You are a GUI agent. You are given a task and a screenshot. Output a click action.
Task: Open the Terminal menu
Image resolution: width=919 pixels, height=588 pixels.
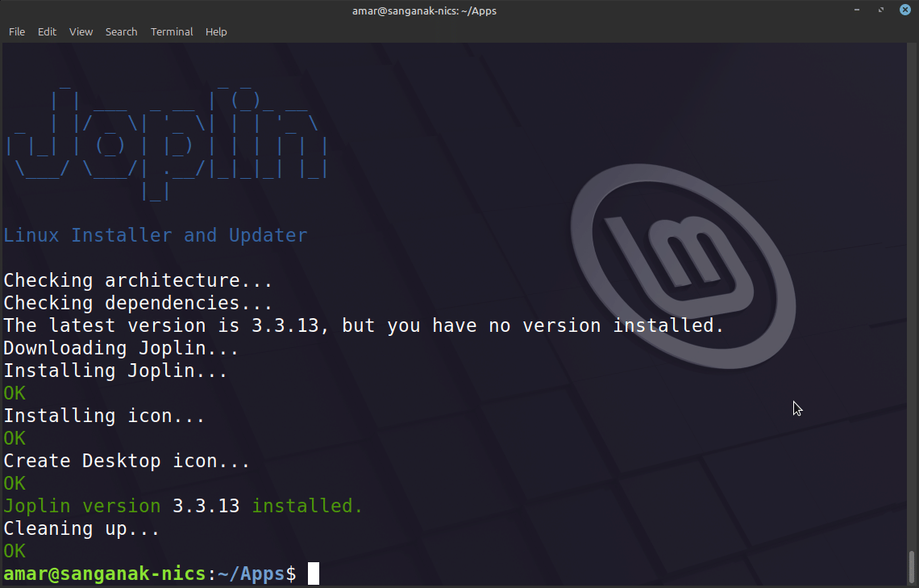[172, 31]
